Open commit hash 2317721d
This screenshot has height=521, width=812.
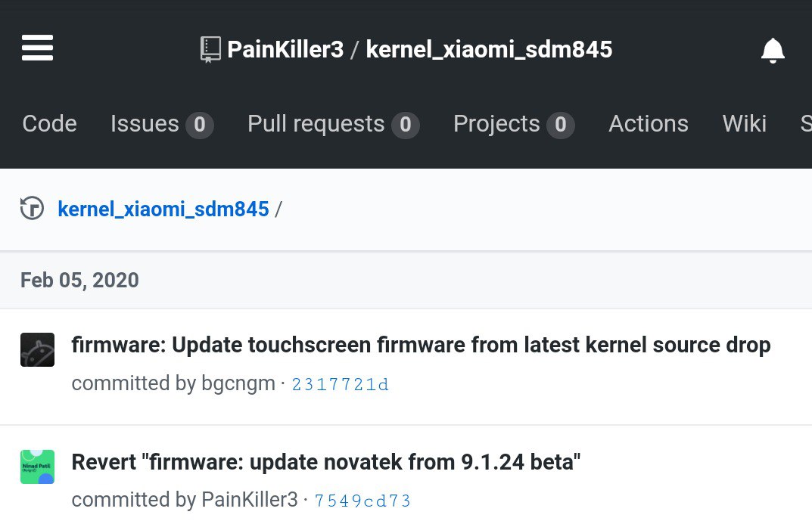click(341, 384)
